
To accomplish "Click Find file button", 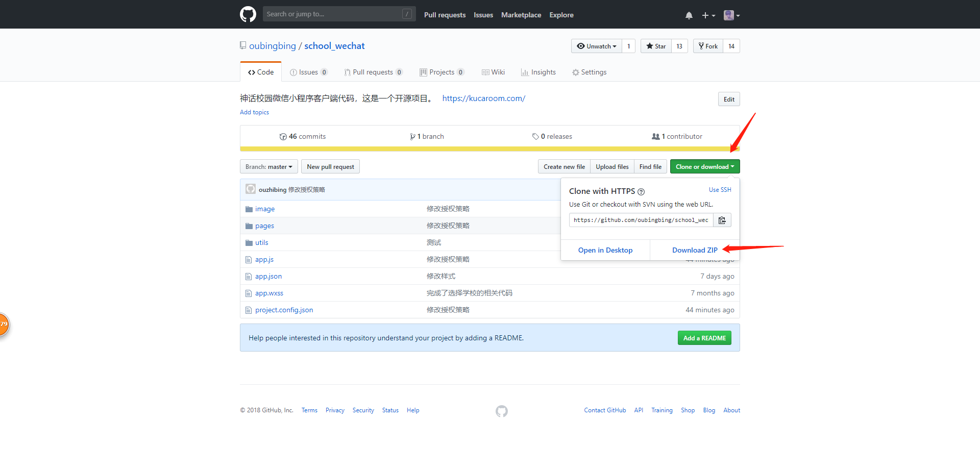I will [650, 166].
